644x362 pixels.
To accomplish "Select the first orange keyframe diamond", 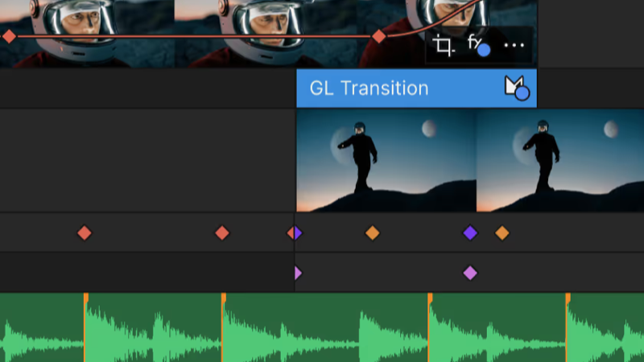I will click(373, 232).
